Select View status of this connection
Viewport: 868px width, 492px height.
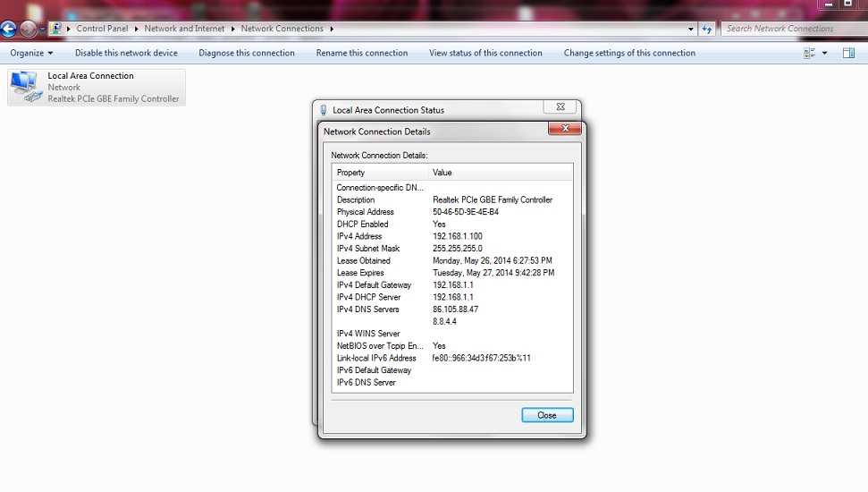(485, 54)
